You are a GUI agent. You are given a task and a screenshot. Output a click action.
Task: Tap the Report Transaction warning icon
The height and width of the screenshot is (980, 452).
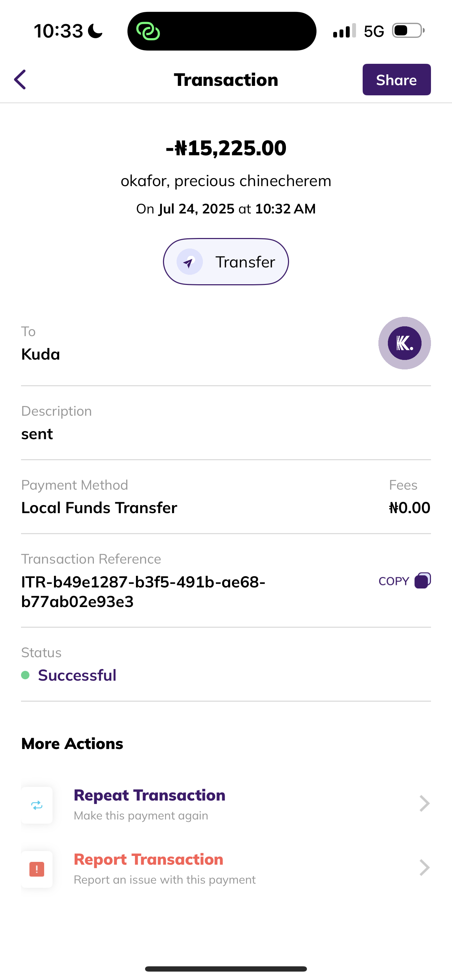pyautogui.click(x=37, y=869)
